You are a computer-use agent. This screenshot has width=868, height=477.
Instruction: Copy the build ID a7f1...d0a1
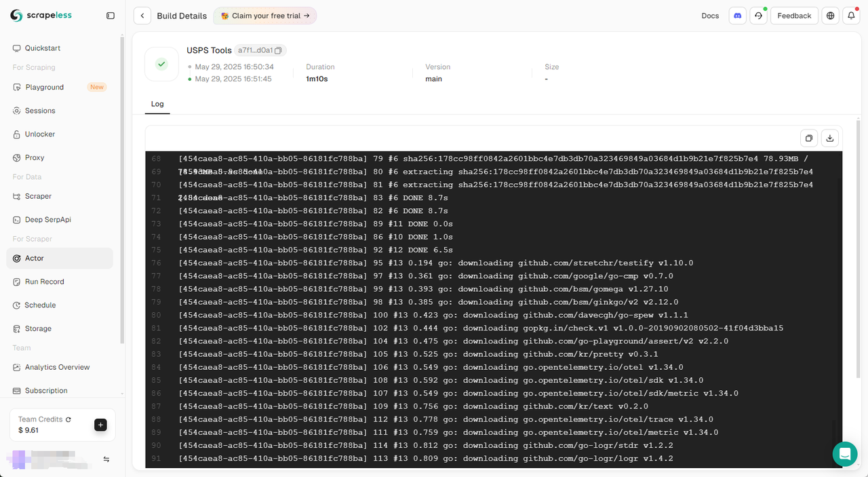pyautogui.click(x=278, y=50)
